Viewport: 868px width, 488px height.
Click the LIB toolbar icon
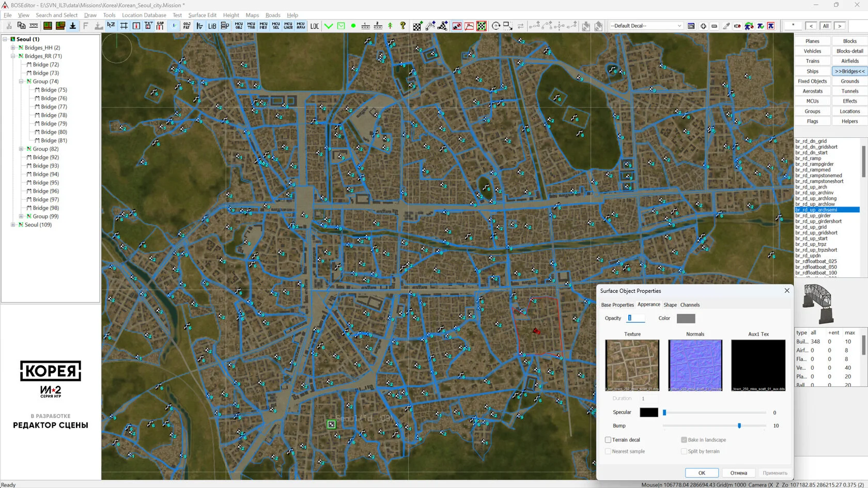click(x=212, y=26)
